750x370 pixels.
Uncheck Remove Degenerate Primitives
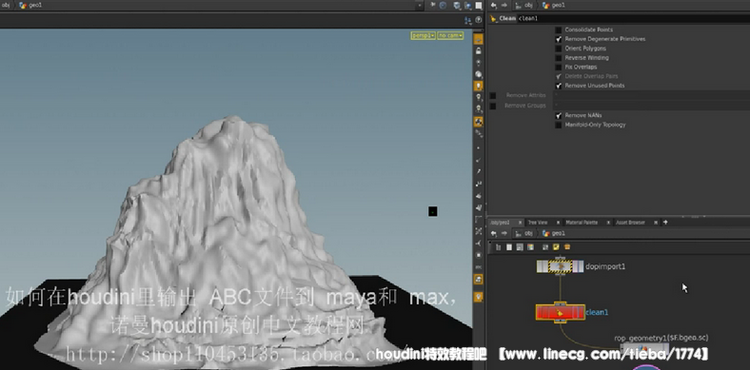[x=558, y=39]
